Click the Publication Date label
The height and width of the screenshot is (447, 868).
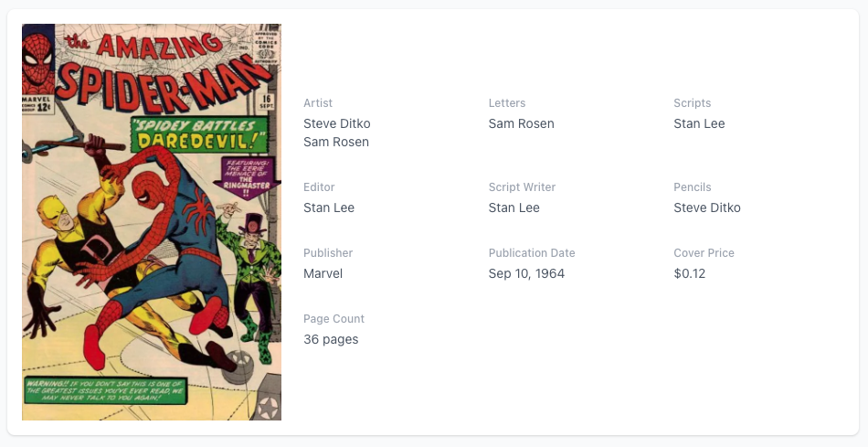click(532, 253)
